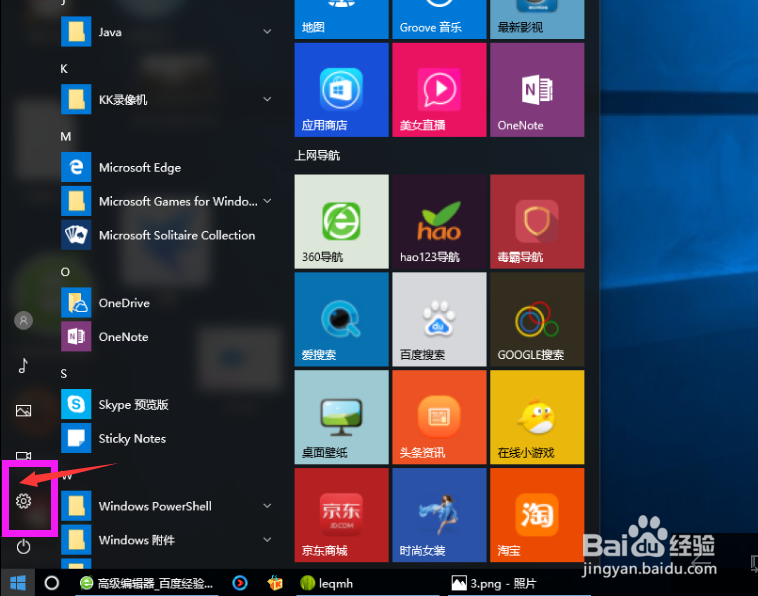Viewport: 758px width, 596px height.
Task: Open the 毒霸导航 tile
Action: (x=537, y=221)
